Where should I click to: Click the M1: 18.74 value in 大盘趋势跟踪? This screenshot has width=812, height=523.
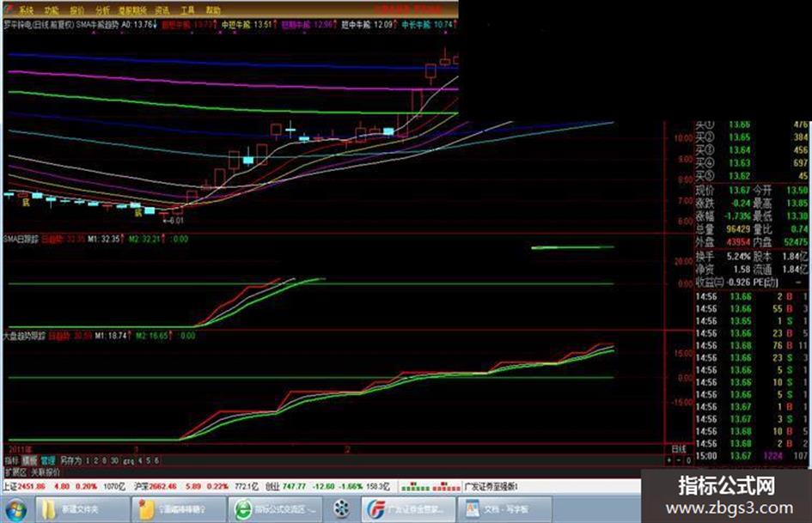click(113, 336)
